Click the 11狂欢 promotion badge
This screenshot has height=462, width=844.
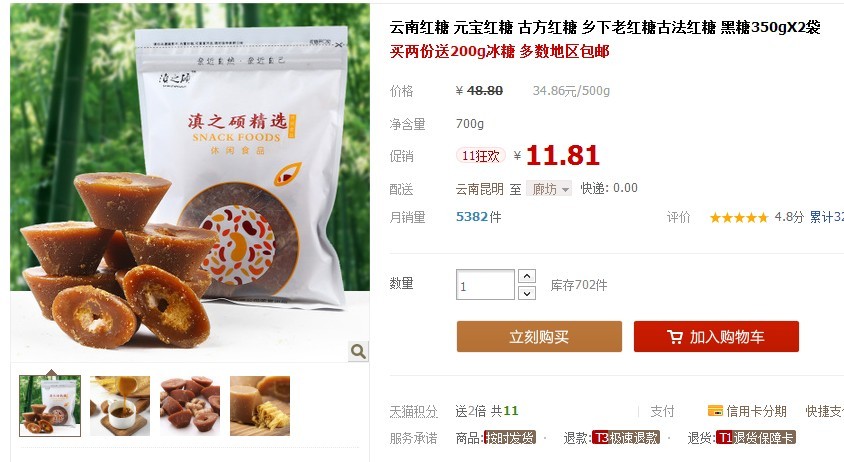point(481,156)
